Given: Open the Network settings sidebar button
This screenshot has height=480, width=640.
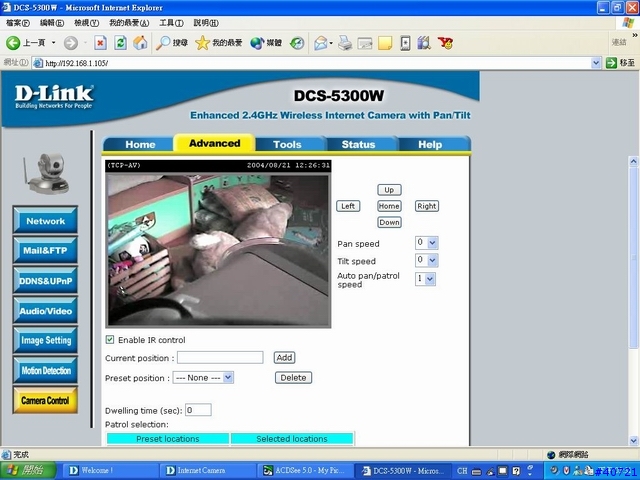Looking at the screenshot, I should 45,221.
